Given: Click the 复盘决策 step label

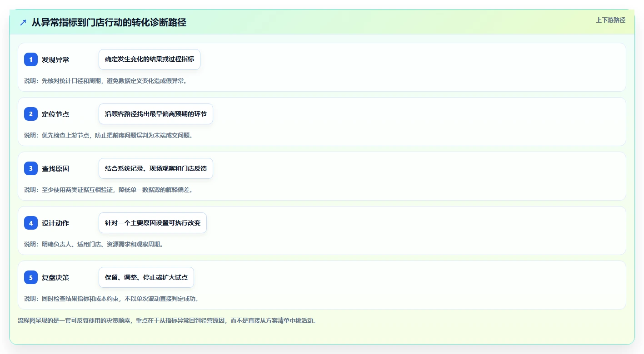Looking at the screenshot, I should [55, 277].
